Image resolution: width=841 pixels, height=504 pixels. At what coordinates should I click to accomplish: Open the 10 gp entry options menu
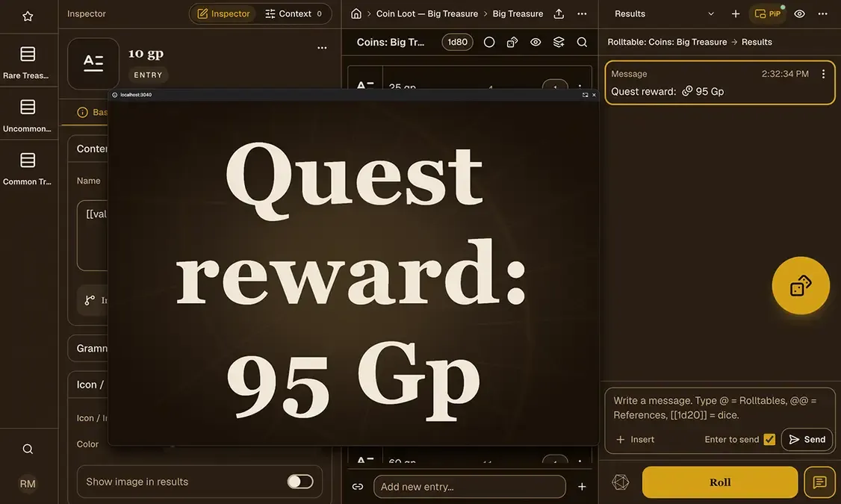pyautogui.click(x=322, y=48)
